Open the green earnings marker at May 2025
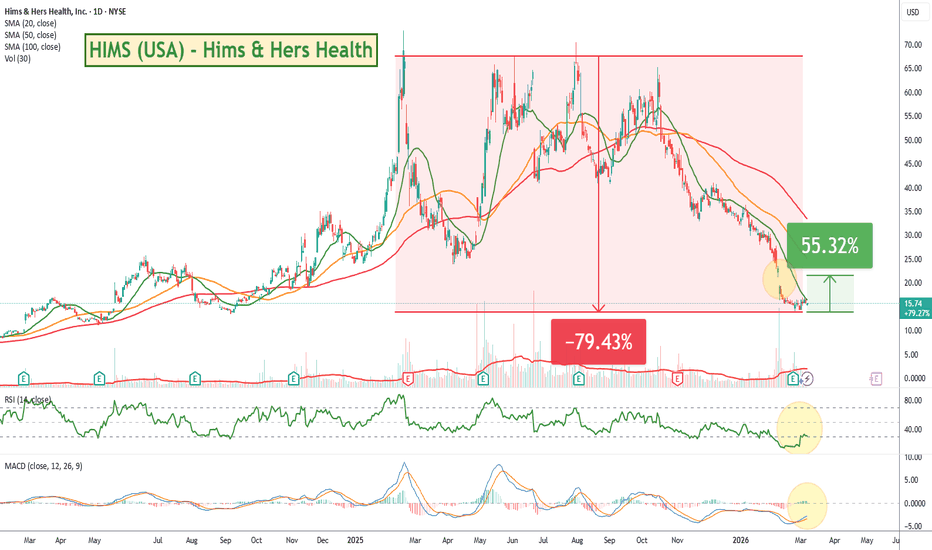The width and height of the screenshot is (932, 550). point(483,378)
